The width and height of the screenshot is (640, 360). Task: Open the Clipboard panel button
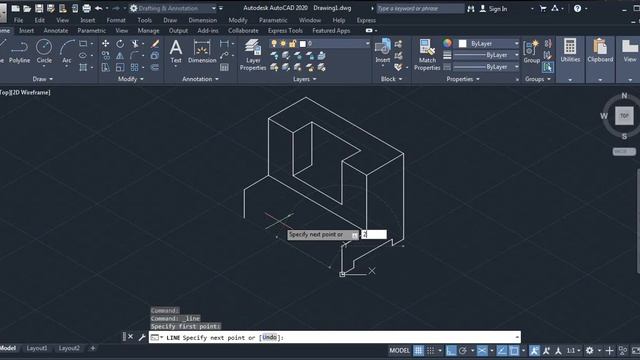(x=600, y=52)
